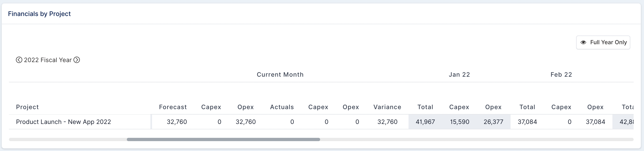Click the Project column header
This screenshot has width=644, height=151.
coord(28,107)
